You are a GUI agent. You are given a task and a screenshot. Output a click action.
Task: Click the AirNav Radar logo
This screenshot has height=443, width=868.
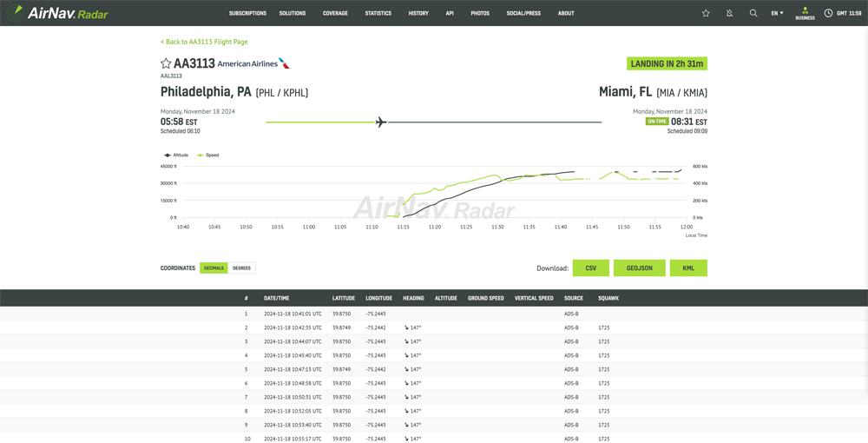[57, 13]
